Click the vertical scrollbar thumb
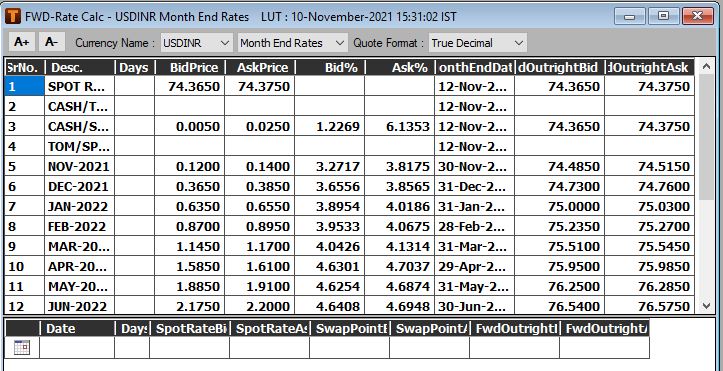The height and width of the screenshot is (371, 723). coord(706,137)
